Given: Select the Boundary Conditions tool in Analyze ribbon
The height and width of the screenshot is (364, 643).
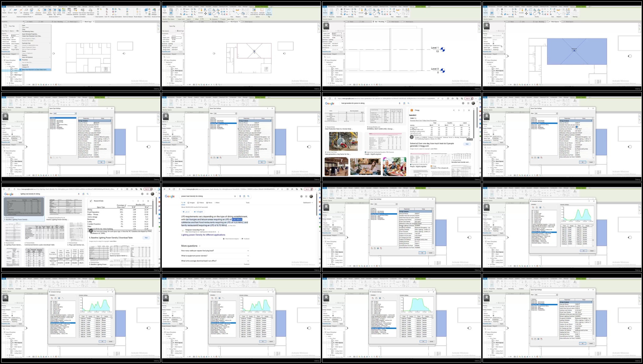Looking at the screenshot, I should tap(26, 11).
